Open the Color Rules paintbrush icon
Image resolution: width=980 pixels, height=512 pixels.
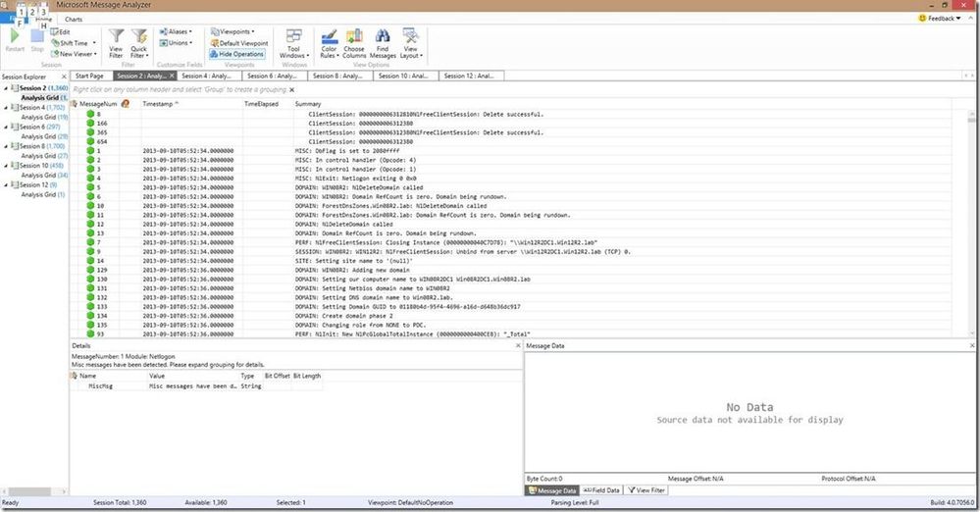click(330, 36)
